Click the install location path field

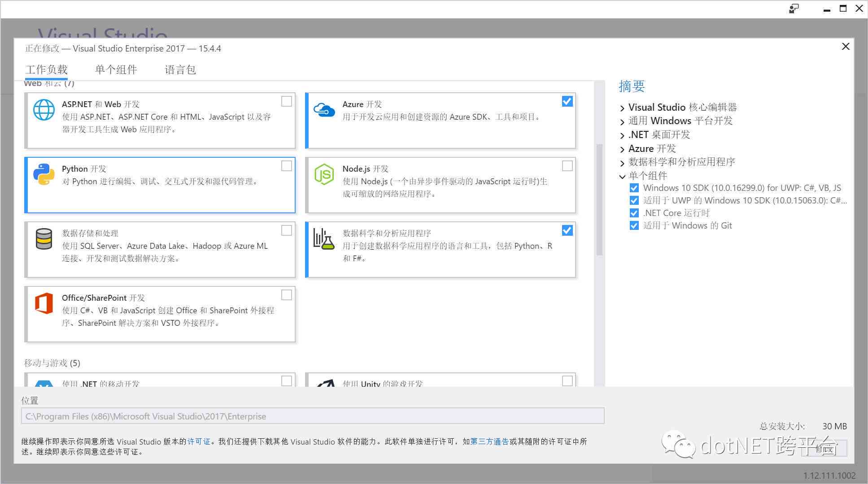click(x=313, y=416)
